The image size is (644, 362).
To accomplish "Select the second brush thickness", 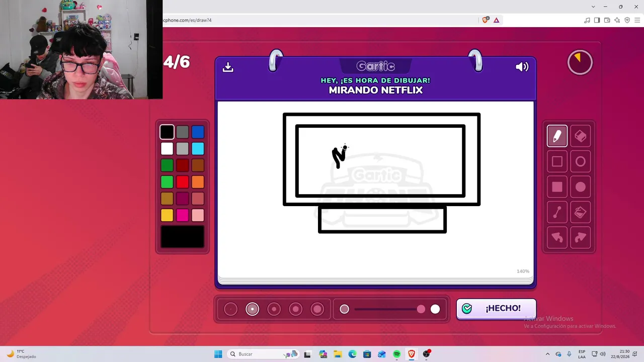I will click(x=252, y=309).
